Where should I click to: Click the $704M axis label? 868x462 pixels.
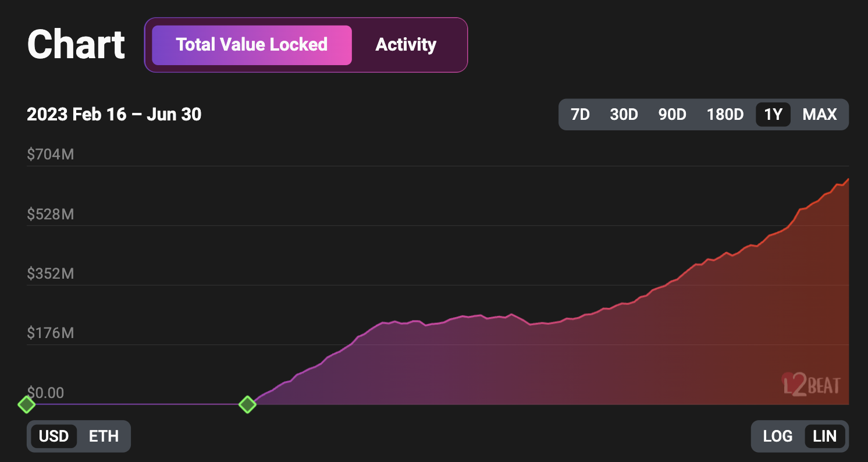[x=50, y=155]
